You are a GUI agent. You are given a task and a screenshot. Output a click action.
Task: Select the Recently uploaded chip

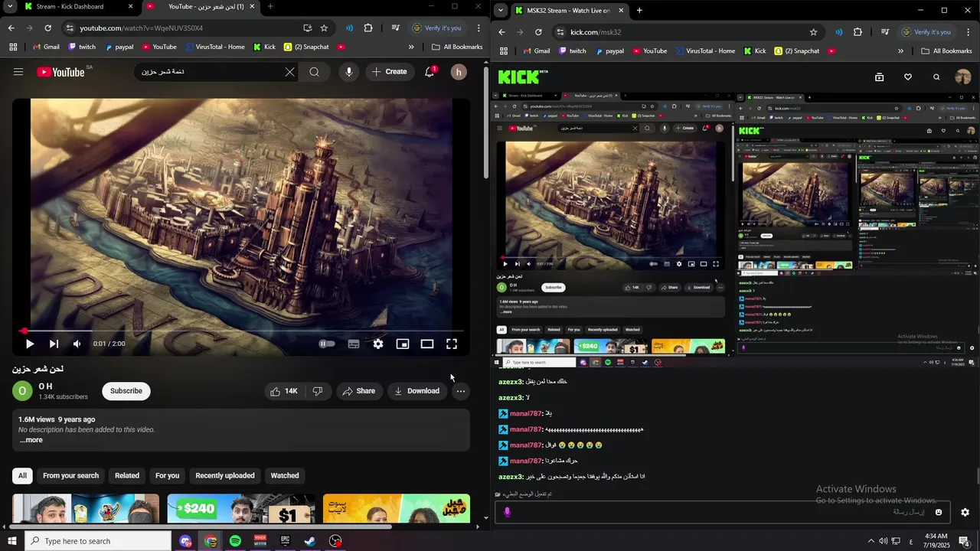225,476
